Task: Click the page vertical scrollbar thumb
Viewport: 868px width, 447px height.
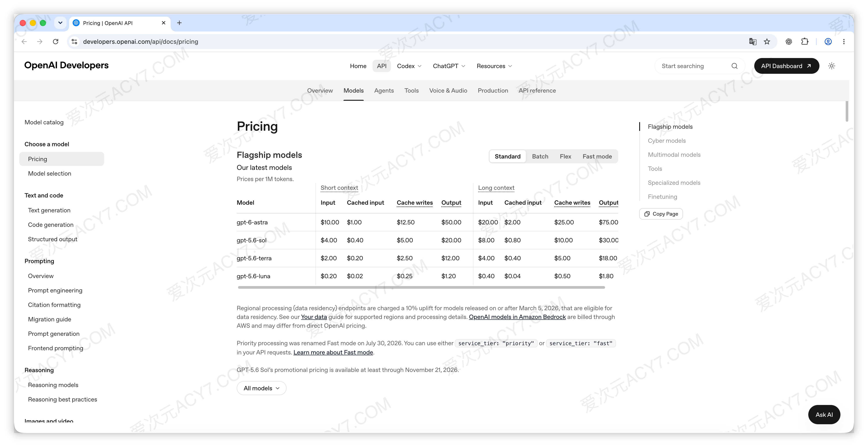Action: pyautogui.click(x=847, y=111)
